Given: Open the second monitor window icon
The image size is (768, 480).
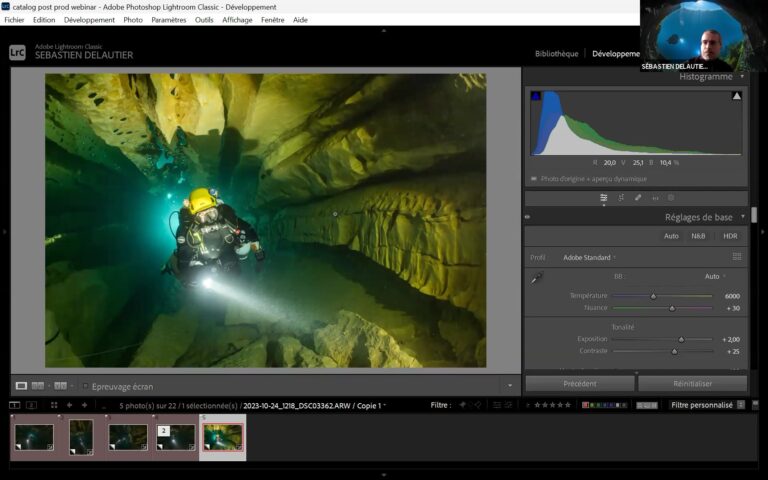Looking at the screenshot, I should [x=31, y=405].
